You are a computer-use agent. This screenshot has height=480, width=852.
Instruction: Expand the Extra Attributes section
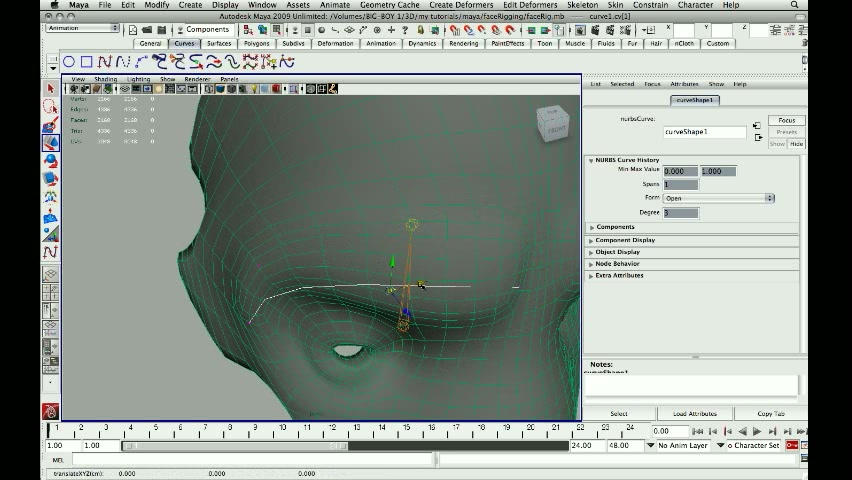[x=591, y=276]
